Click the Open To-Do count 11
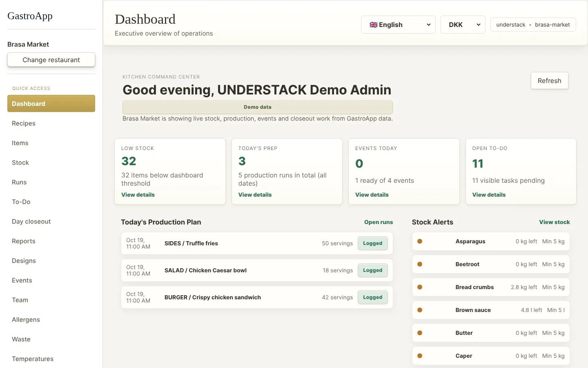The height and width of the screenshot is (368, 588). [478, 164]
